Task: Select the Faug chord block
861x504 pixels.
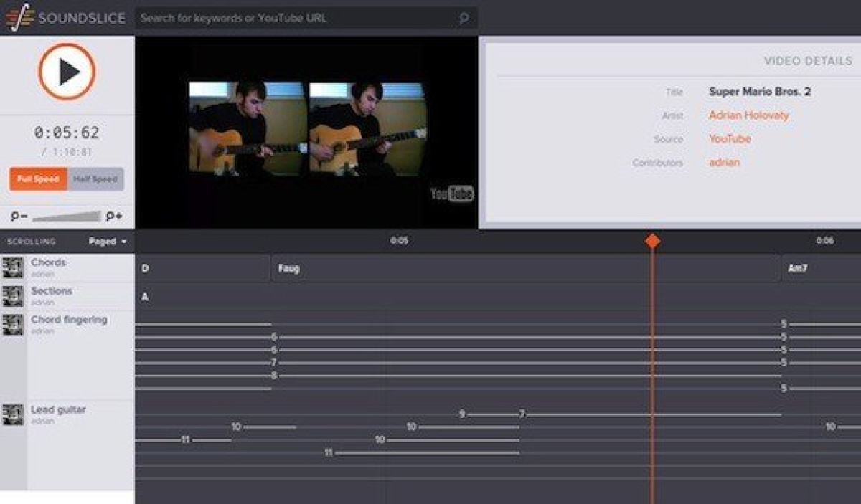Action: point(526,269)
